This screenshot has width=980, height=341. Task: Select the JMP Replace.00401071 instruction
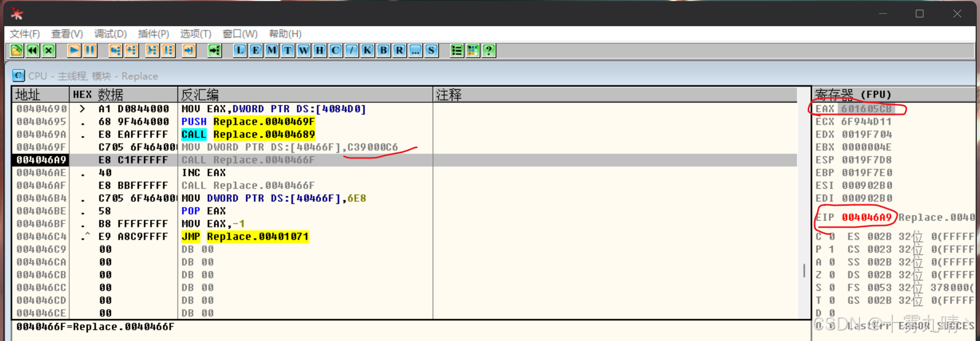(245, 236)
